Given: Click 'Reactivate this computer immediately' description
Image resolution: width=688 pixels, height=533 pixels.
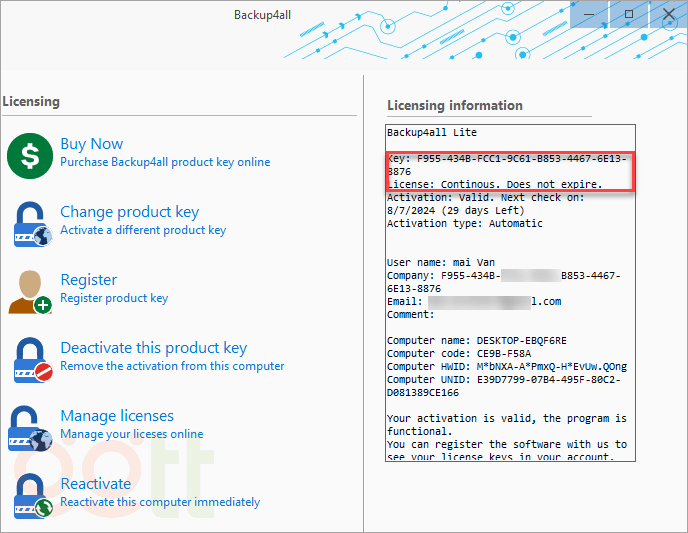Looking at the screenshot, I should 160,502.
